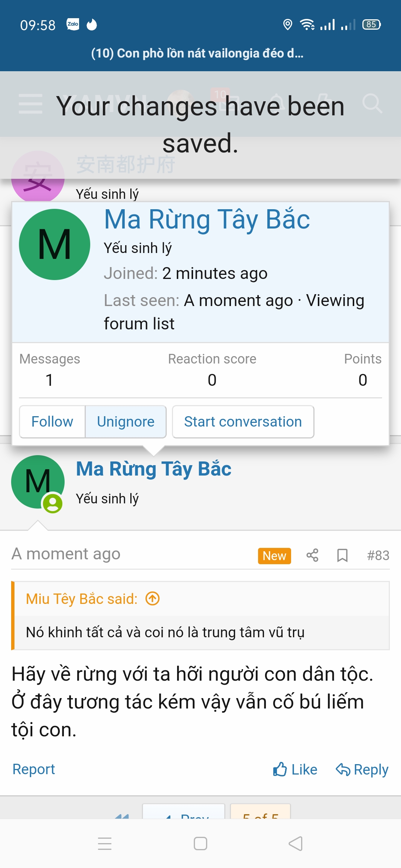Reply to post #83
Viewport: 401px width, 868px height.
click(x=362, y=769)
